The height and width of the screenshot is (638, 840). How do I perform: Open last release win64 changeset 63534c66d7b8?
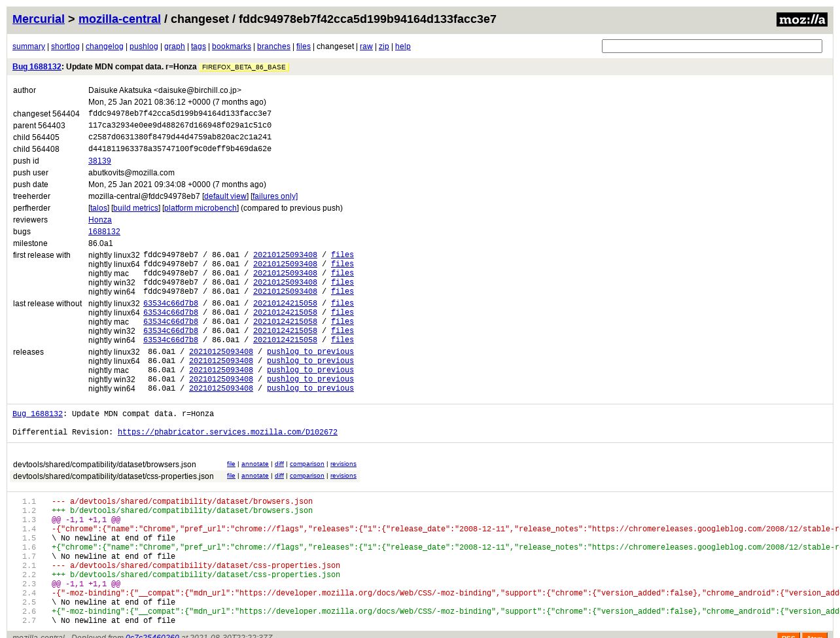[x=171, y=340]
